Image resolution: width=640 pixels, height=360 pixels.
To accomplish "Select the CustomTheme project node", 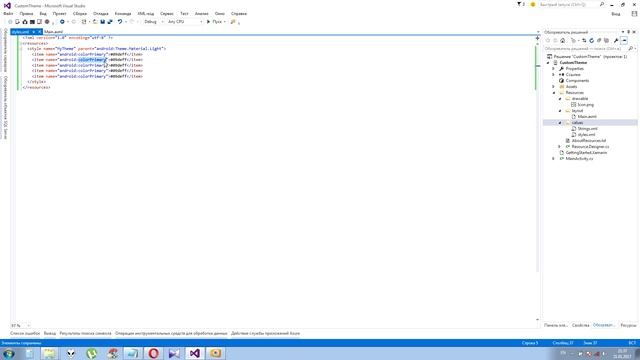I will pyautogui.click(x=573, y=62).
